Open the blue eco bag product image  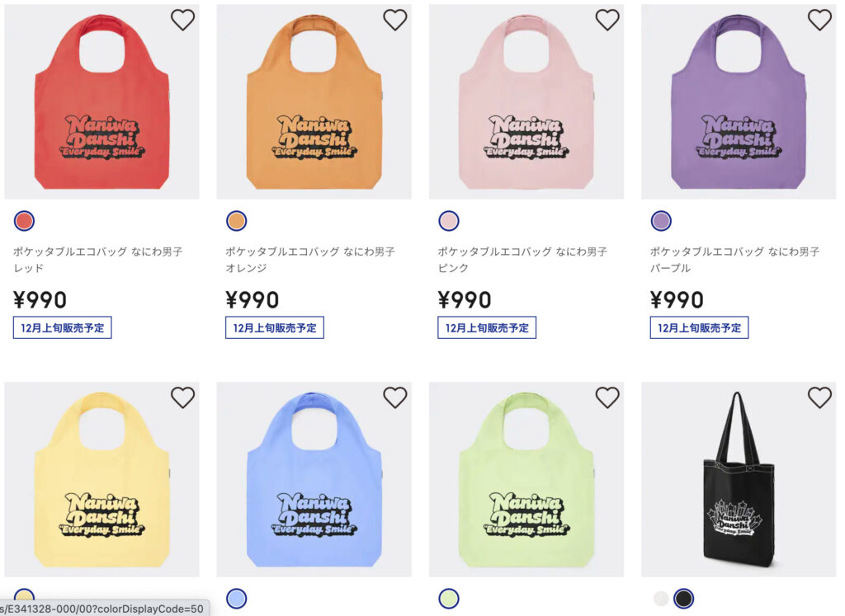point(314,479)
